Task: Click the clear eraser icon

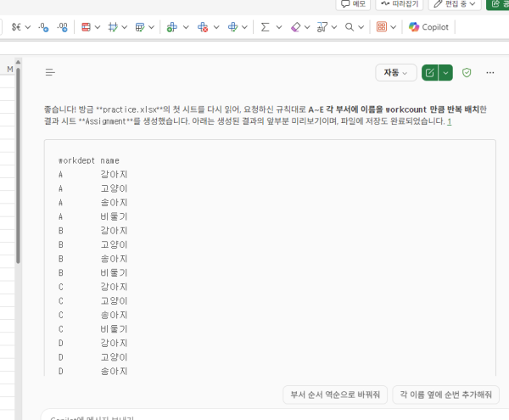Action: click(296, 27)
